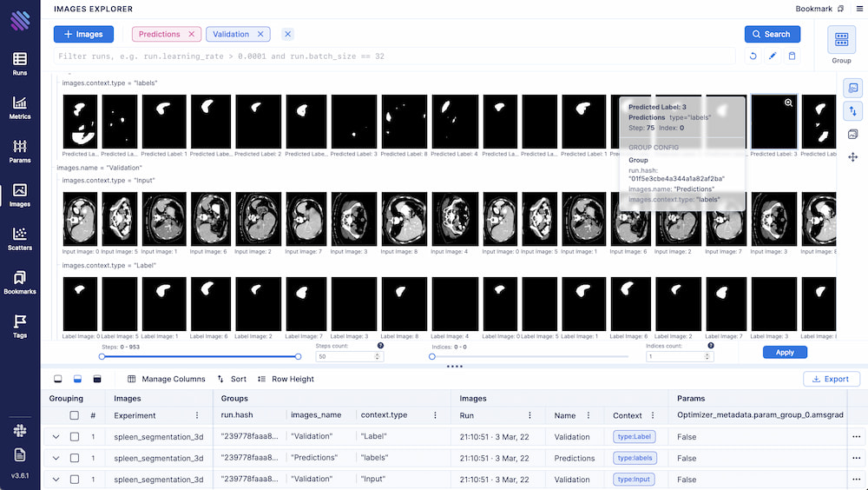The height and width of the screenshot is (490, 868).
Task: Click the Indices slider handle
Action: 431,356
